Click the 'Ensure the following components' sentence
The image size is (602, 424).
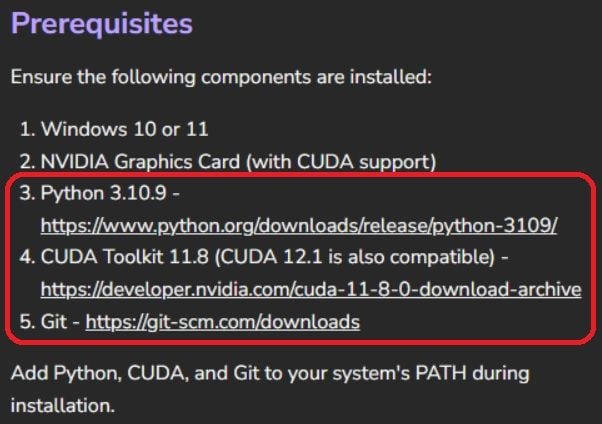coord(221,77)
